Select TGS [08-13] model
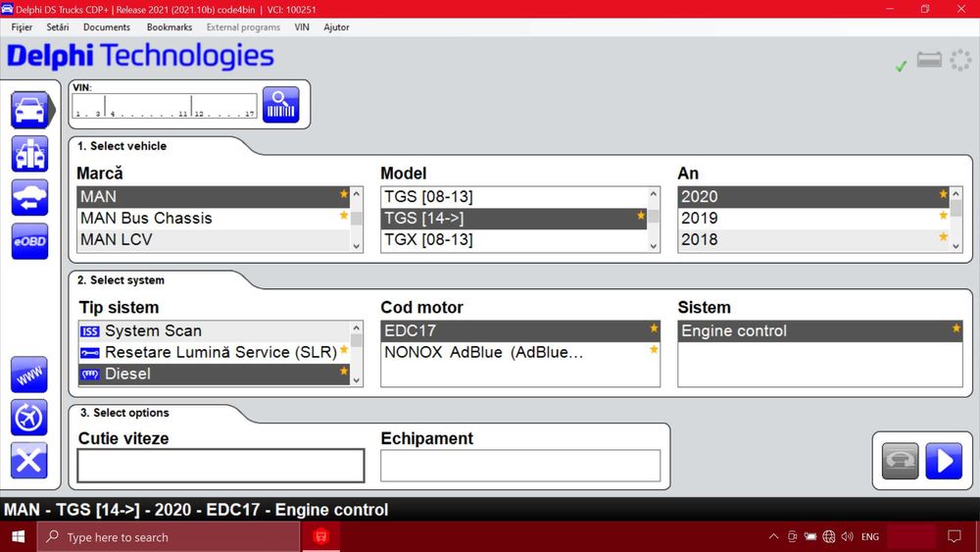The width and height of the screenshot is (980, 552). 514,197
